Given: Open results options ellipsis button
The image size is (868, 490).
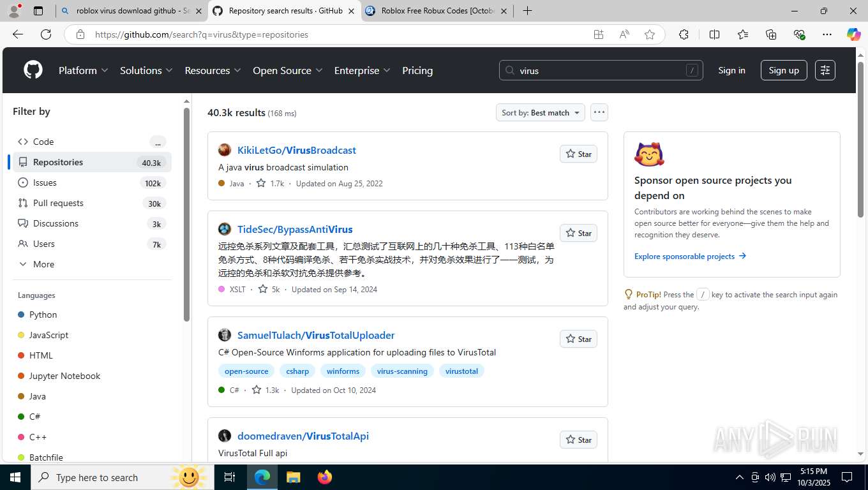Looking at the screenshot, I should tap(599, 112).
